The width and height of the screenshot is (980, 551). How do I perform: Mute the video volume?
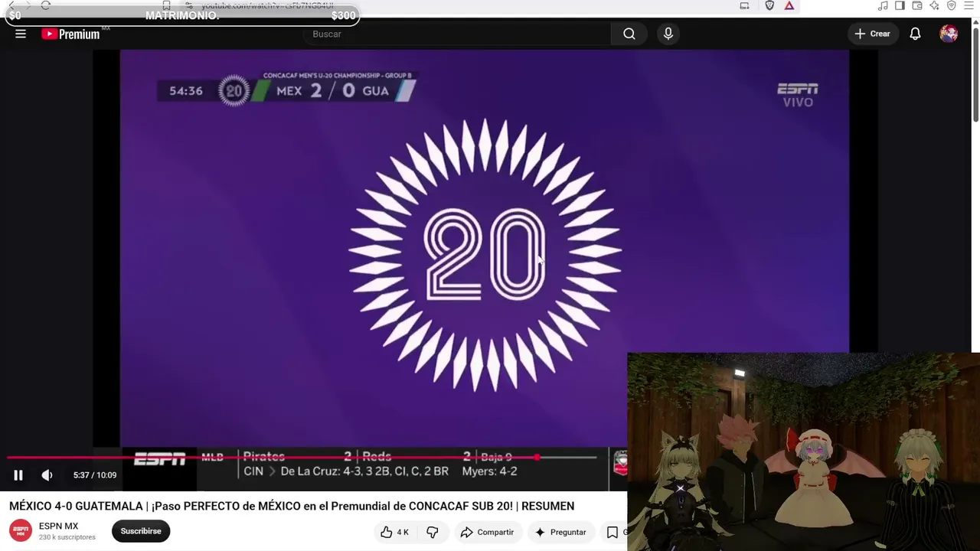47,475
